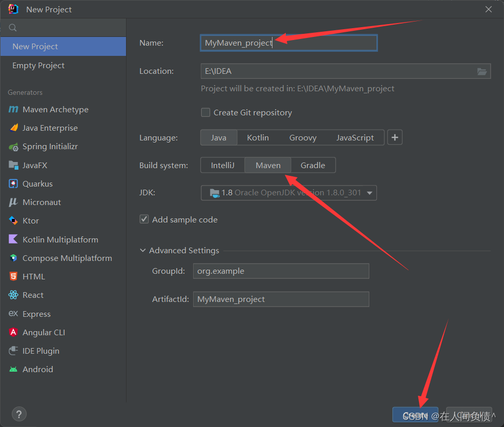504x427 pixels.
Task: Choose IntelliJ build system
Action: (x=222, y=166)
